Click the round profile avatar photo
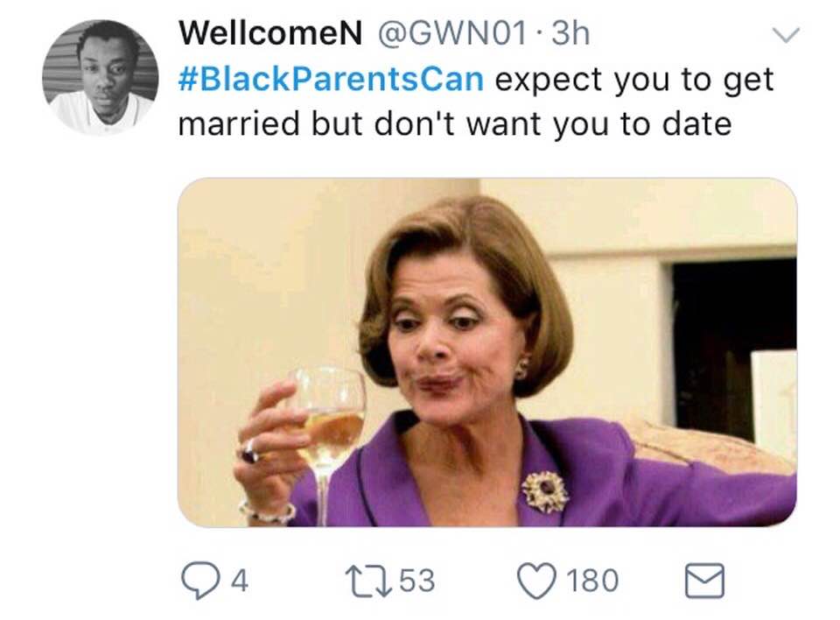 (100, 77)
